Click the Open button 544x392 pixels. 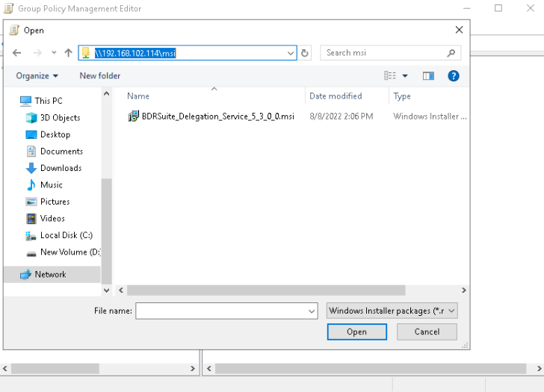pyautogui.click(x=356, y=332)
